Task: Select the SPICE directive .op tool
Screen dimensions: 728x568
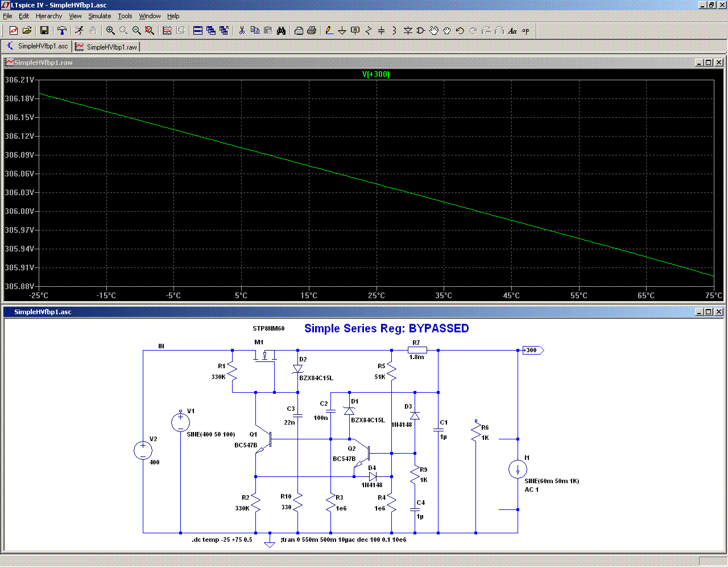Action: click(526, 31)
